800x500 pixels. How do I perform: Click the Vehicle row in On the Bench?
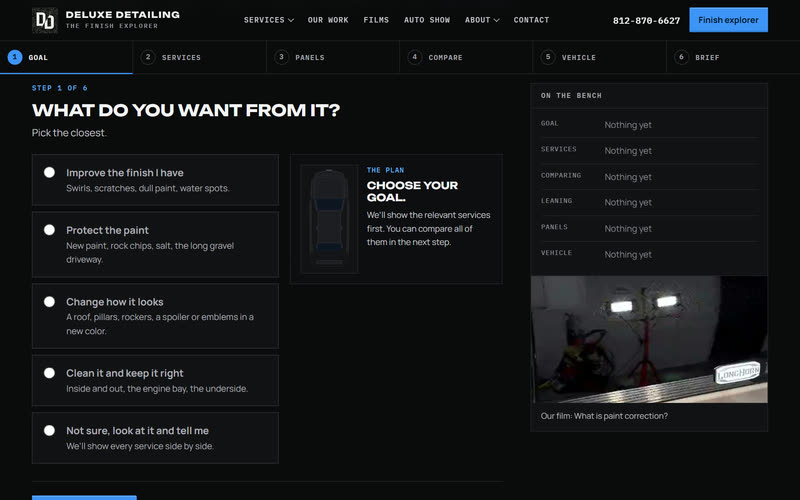pos(649,254)
